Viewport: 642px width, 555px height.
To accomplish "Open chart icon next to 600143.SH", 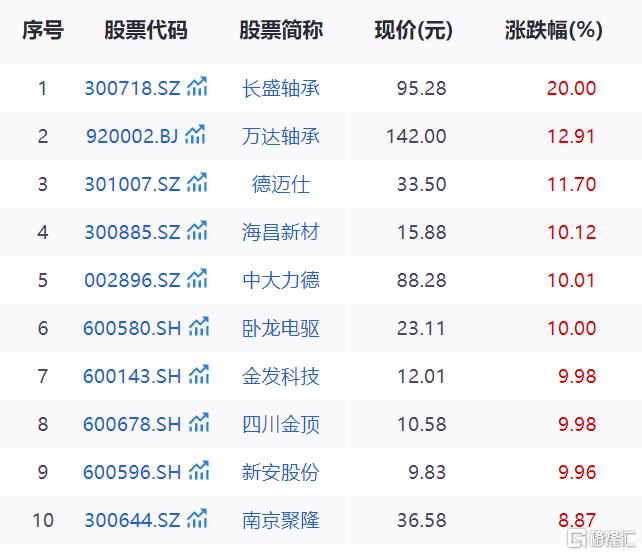I will pyautogui.click(x=199, y=375).
